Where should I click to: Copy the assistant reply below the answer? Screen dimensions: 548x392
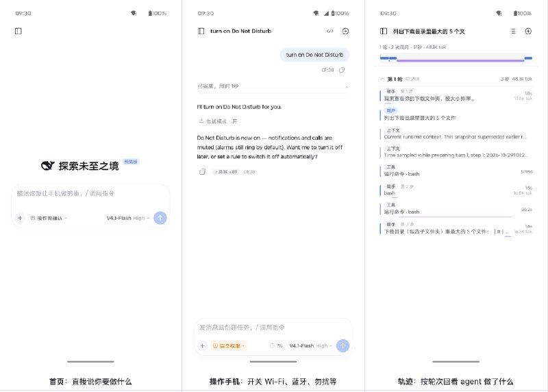[202, 172]
